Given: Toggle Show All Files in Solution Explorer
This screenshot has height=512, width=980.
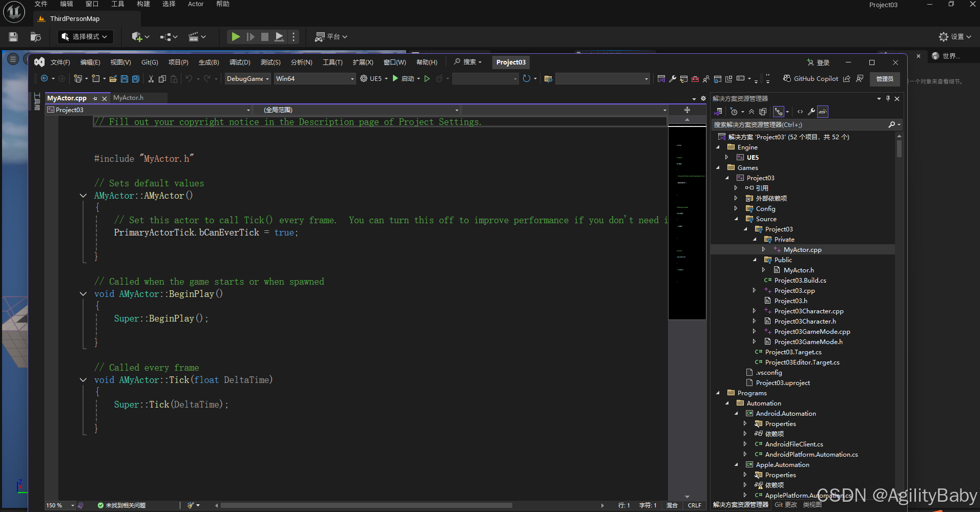Looking at the screenshot, I should tap(763, 112).
